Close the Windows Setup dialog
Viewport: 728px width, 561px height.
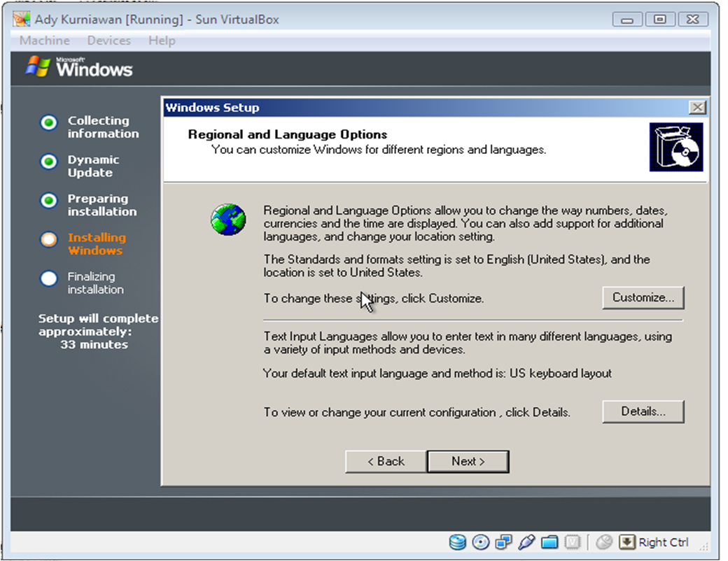pyautogui.click(x=697, y=108)
